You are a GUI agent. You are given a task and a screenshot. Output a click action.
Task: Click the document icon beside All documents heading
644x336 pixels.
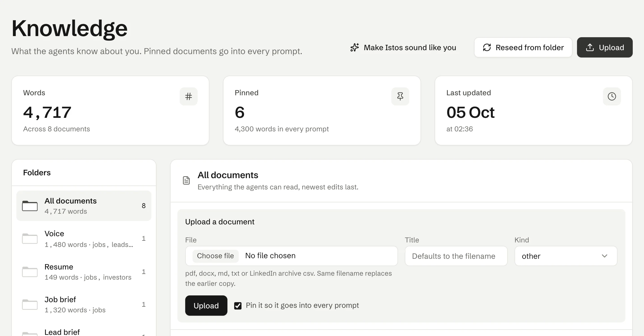[x=186, y=180]
